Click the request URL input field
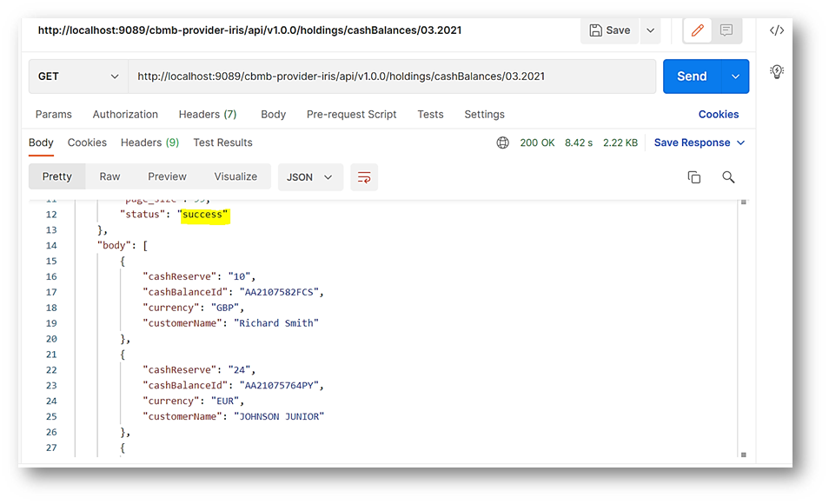The width and height of the screenshot is (829, 504). [391, 76]
